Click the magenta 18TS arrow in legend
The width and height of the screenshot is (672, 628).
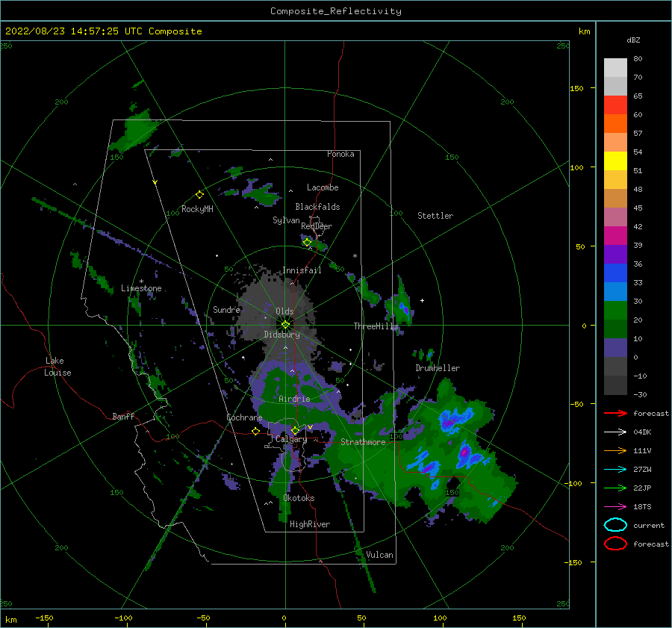point(615,507)
